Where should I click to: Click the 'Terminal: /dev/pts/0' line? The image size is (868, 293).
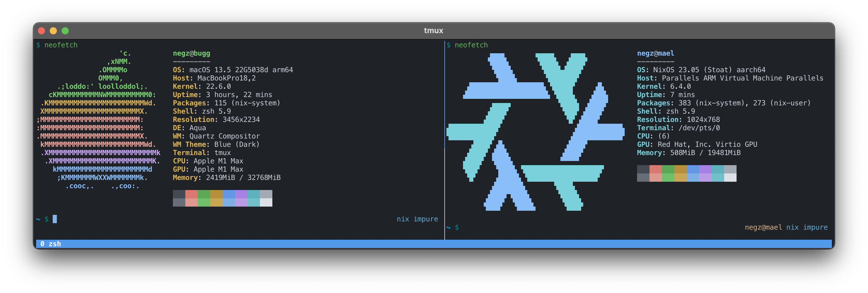[678, 128]
